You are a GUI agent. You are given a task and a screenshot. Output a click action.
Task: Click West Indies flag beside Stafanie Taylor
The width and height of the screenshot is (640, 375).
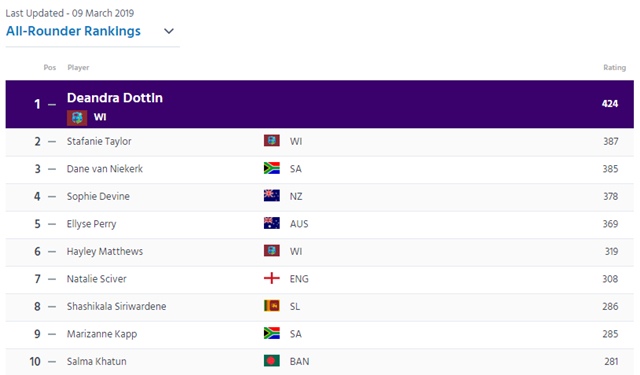click(x=272, y=141)
